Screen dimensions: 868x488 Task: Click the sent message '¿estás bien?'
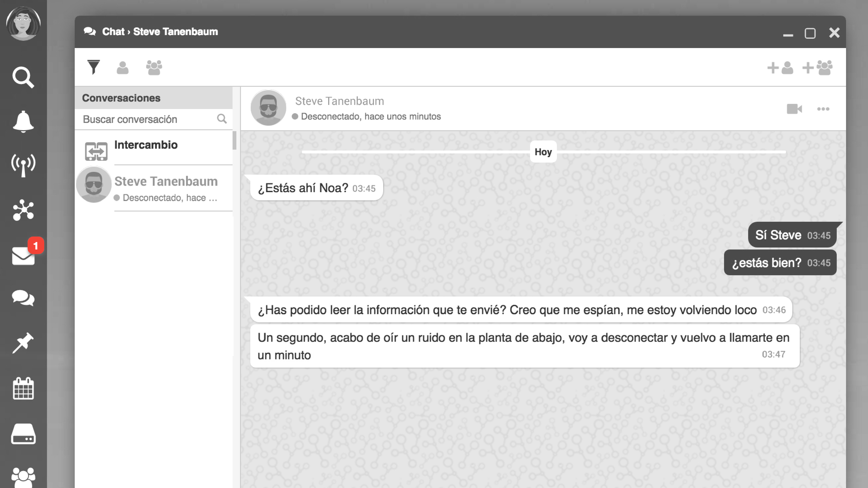pyautogui.click(x=780, y=263)
